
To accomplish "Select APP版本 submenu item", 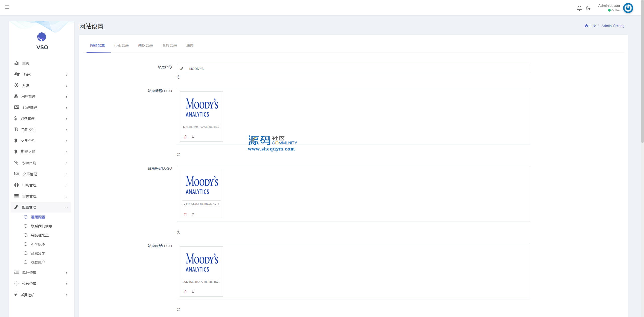I will tap(38, 244).
